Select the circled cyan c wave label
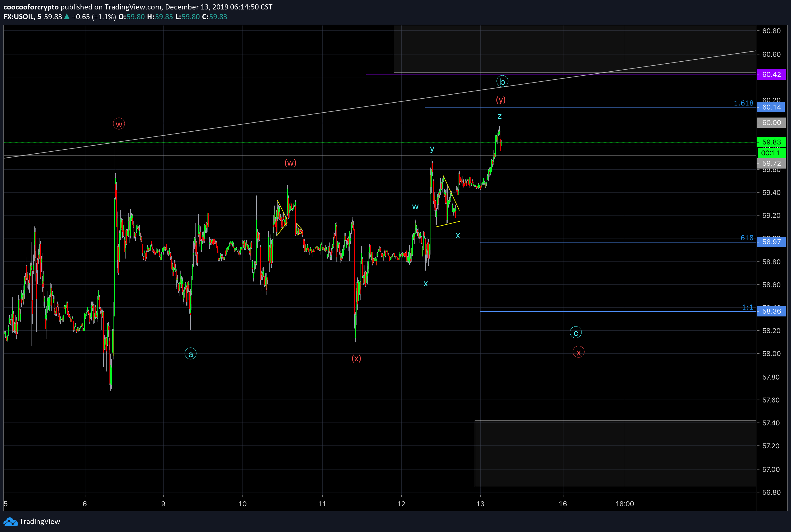791x532 pixels. [x=575, y=333]
